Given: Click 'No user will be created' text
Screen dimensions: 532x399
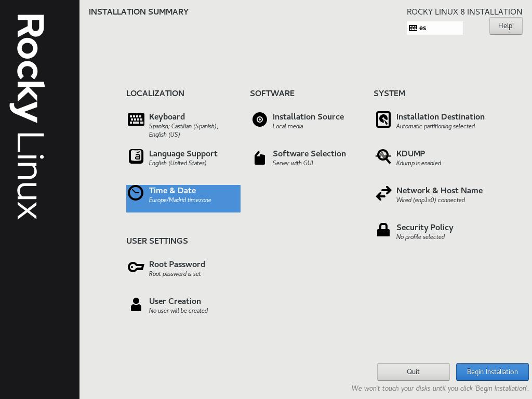Looking at the screenshot, I should point(179,311).
